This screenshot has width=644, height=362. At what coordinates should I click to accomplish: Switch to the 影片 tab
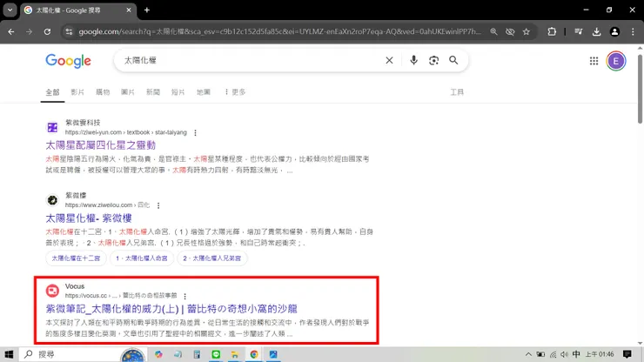click(77, 92)
